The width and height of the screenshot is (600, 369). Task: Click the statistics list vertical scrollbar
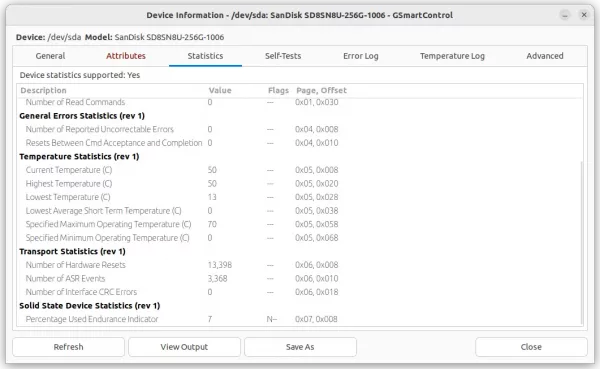tap(582, 243)
